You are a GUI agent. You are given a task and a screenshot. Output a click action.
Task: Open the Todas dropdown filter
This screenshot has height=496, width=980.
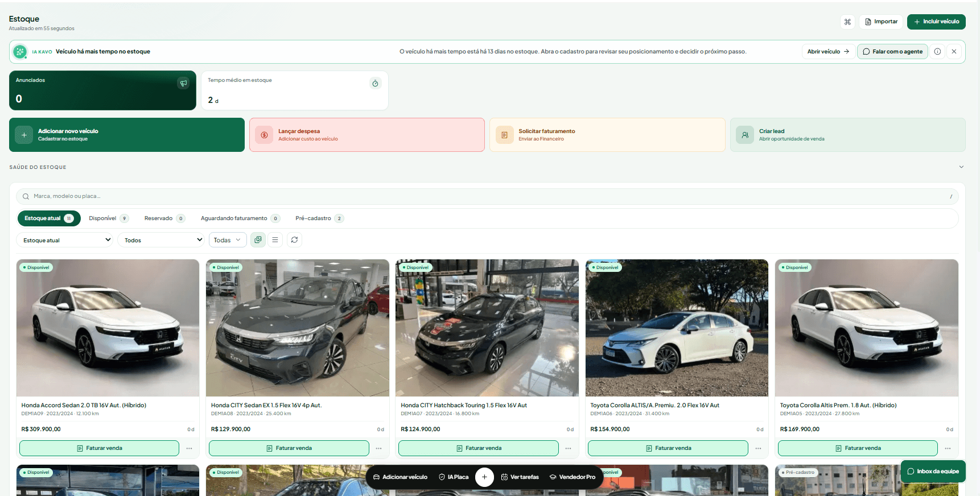[228, 240]
